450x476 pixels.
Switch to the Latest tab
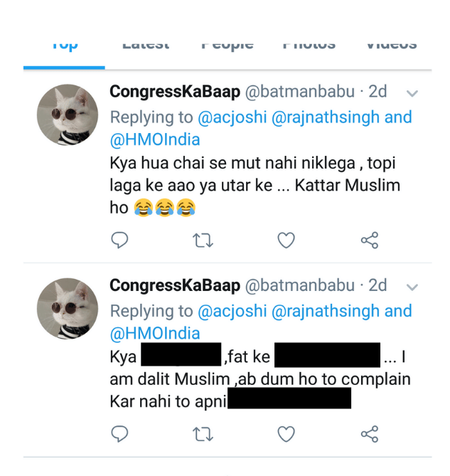pos(146,46)
